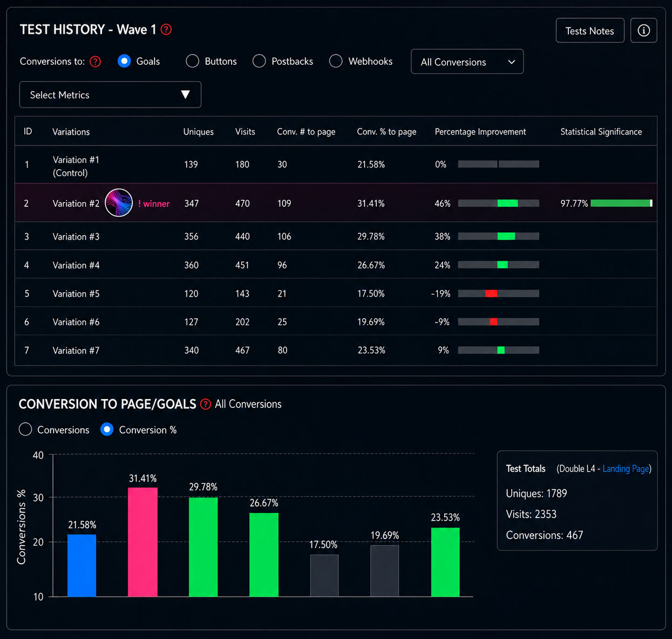Open the info icon button near Tests Notes

click(x=643, y=30)
